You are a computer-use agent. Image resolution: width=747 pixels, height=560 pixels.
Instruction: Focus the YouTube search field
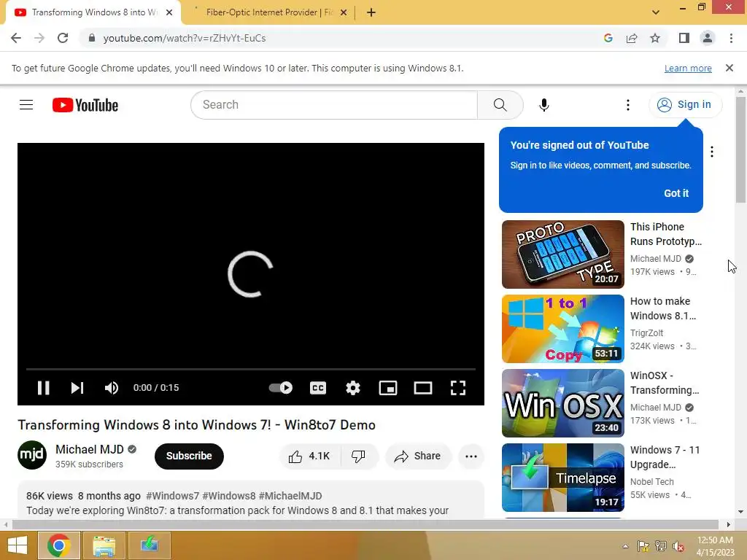coord(334,105)
